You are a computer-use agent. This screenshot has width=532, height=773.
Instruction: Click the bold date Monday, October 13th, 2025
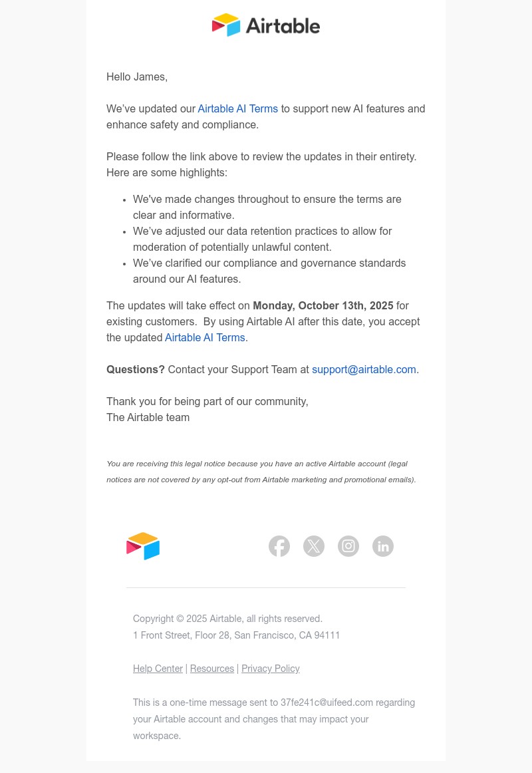pos(323,306)
